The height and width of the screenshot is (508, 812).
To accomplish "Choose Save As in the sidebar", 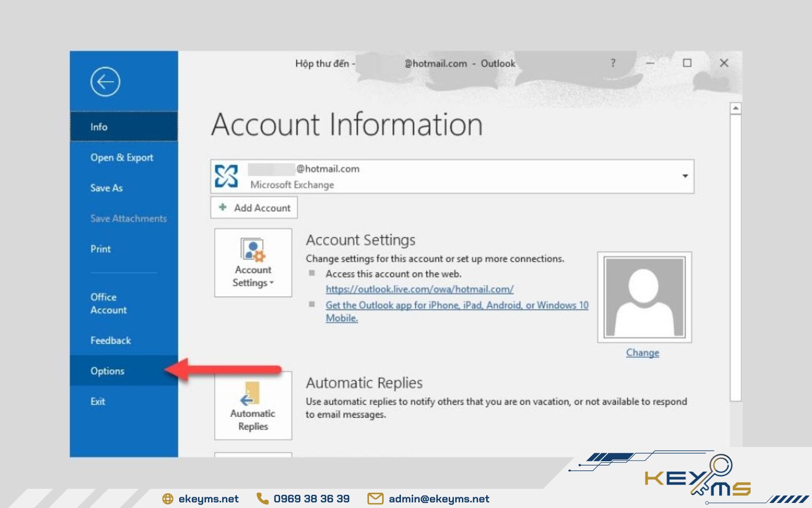I will (124, 188).
